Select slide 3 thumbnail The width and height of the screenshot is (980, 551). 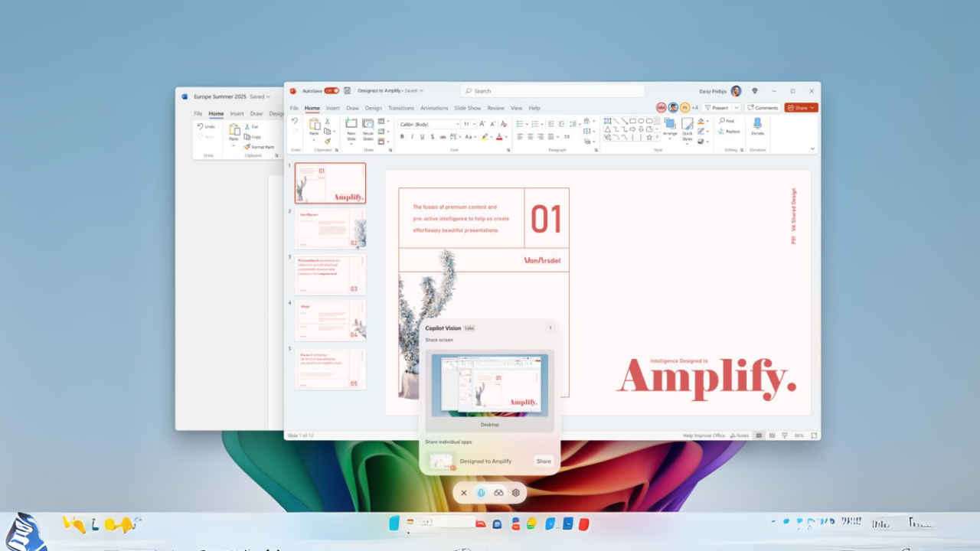[330, 275]
